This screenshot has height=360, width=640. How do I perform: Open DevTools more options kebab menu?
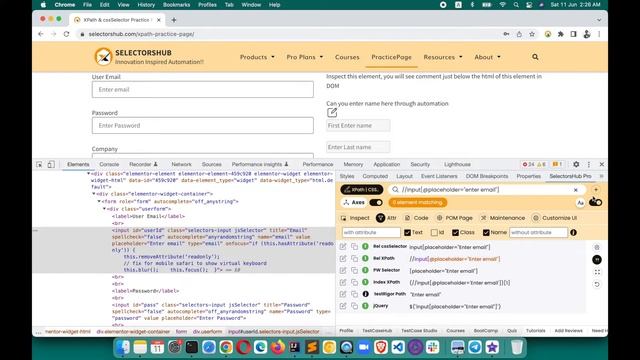[x=589, y=164]
